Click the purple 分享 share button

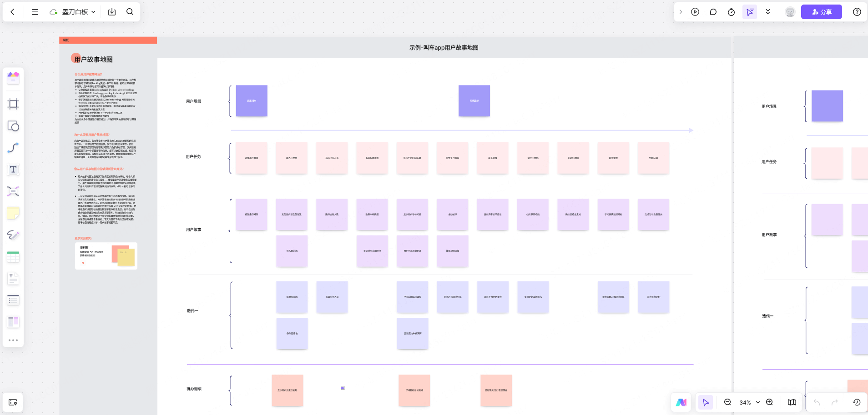[x=821, y=12]
